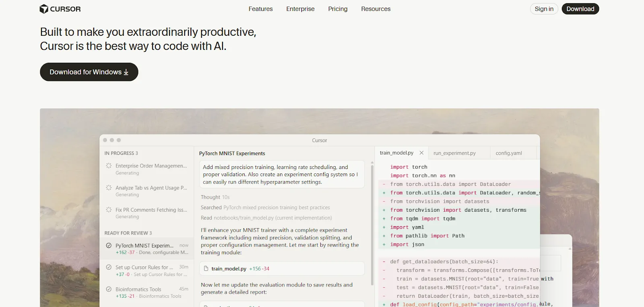Select Bioinformatics Tools review item
644x307 pixels.
coord(147,292)
